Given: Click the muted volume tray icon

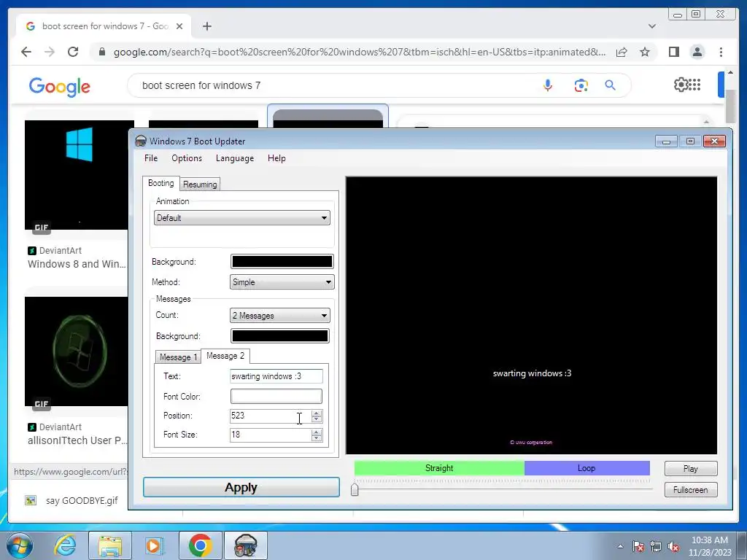Looking at the screenshot, I should [673, 547].
